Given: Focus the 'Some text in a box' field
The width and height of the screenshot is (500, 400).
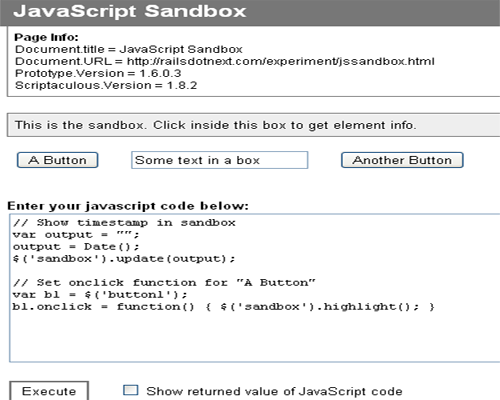Looking at the screenshot, I should tap(219, 160).
